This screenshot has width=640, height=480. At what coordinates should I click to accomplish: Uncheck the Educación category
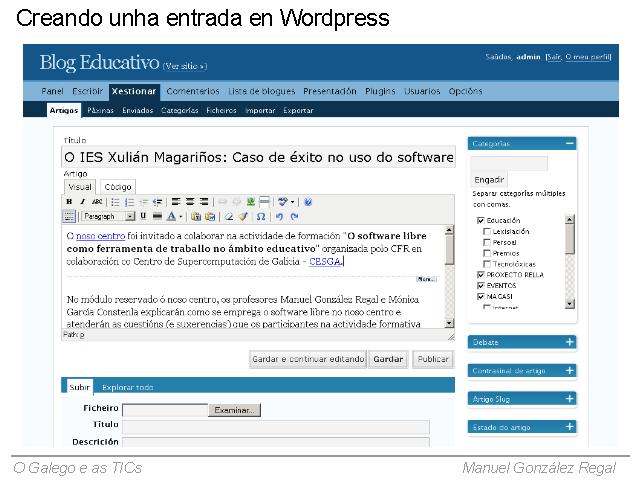point(481,220)
